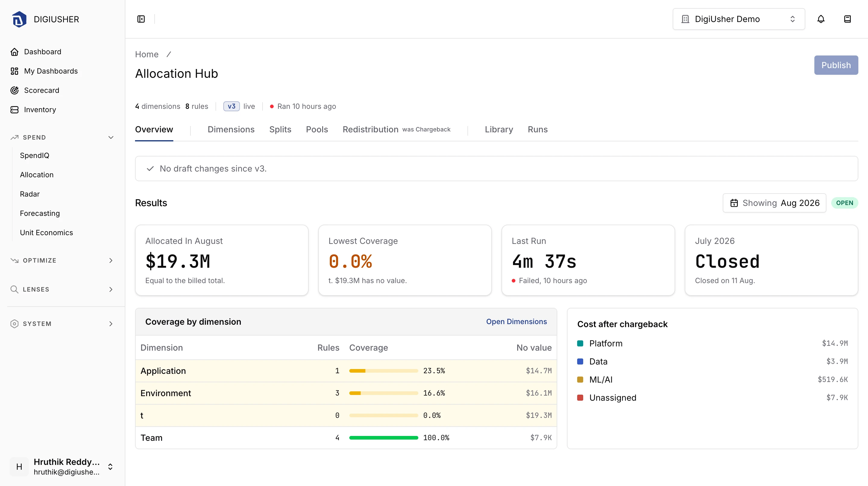Viewport: 868px width, 486px height.
Task: Open the DigiUsher Demo organization dropdown
Action: click(x=739, y=19)
